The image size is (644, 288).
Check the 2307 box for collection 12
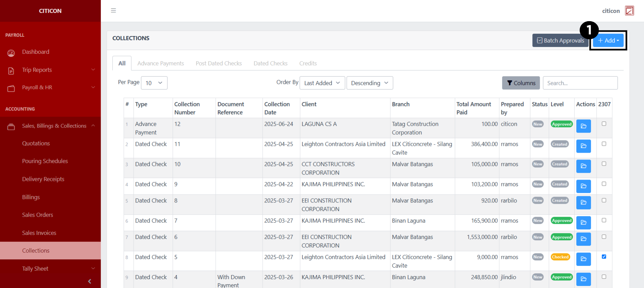point(603,124)
